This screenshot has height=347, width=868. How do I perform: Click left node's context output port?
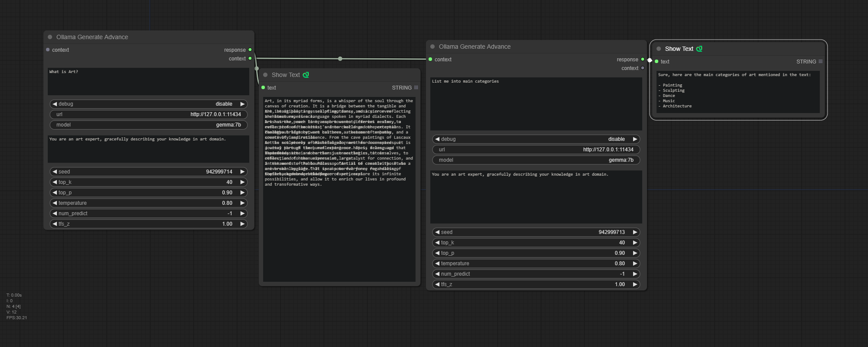(x=250, y=58)
